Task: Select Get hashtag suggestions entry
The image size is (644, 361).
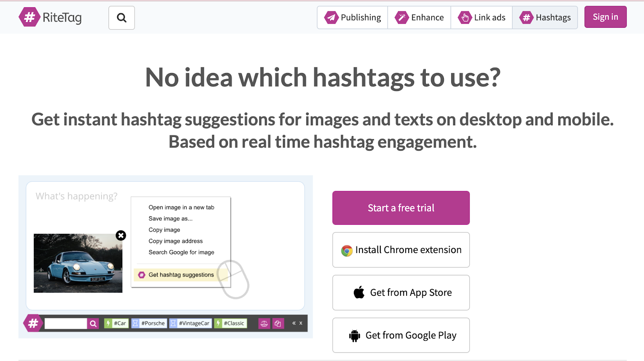Action: point(181,275)
